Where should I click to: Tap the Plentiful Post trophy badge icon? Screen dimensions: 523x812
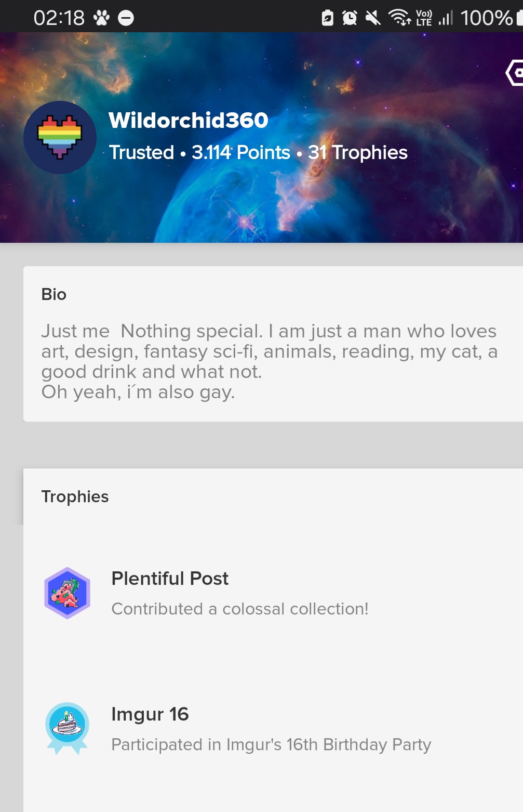67,593
